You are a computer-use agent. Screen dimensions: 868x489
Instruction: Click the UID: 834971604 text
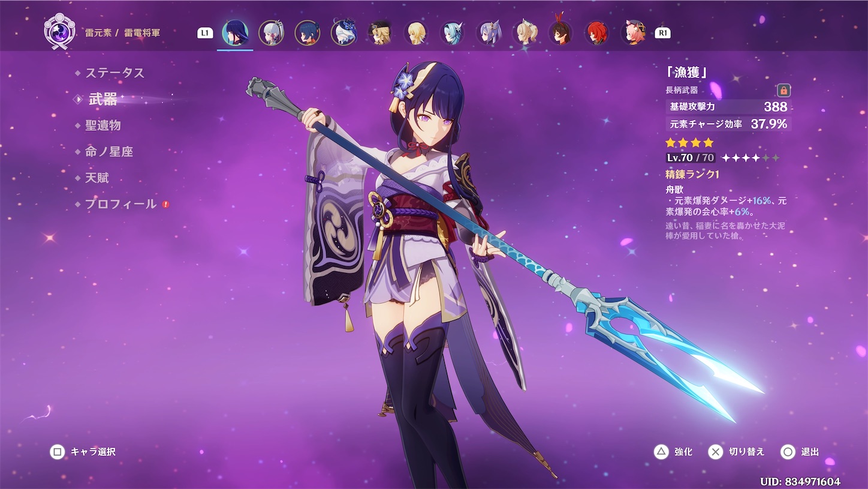click(x=800, y=482)
